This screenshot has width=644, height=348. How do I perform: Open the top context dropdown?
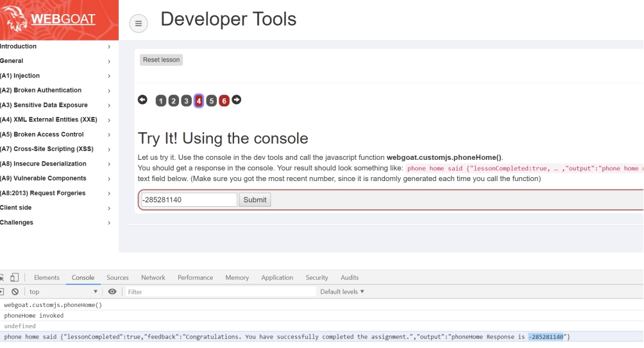point(63,291)
